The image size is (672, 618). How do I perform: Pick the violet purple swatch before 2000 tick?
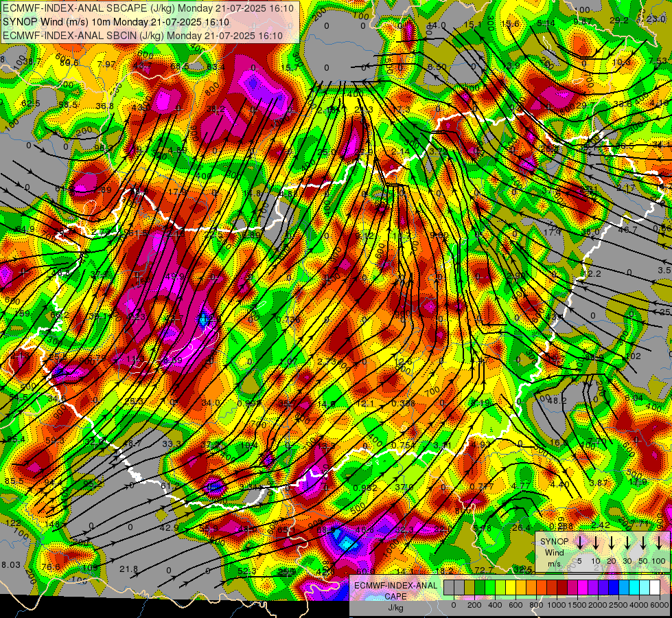click(x=593, y=587)
